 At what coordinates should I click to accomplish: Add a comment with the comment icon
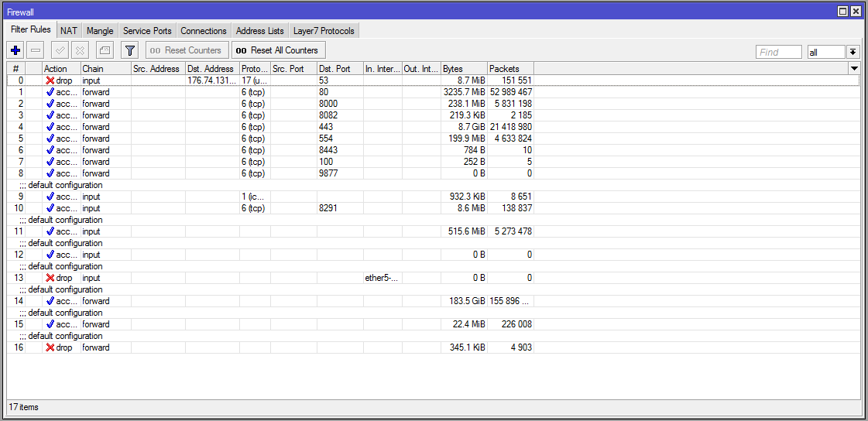[x=105, y=50]
